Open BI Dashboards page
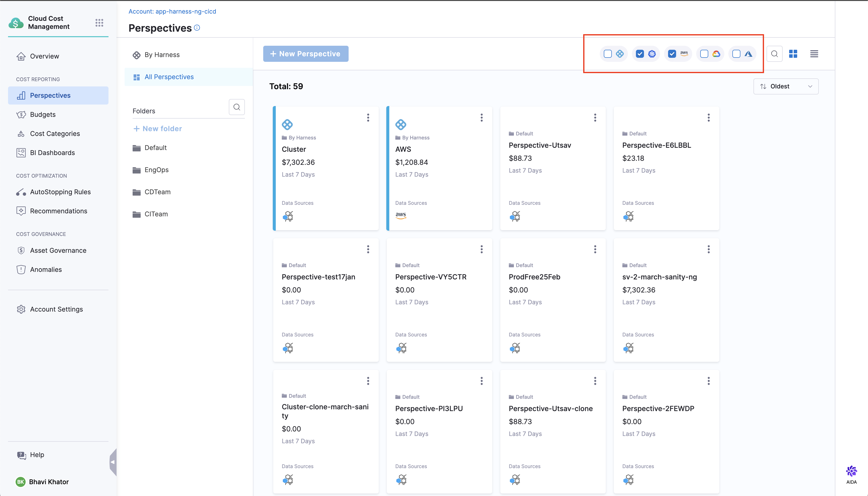Screen dimensions: 868x496 (x=58, y=153)
